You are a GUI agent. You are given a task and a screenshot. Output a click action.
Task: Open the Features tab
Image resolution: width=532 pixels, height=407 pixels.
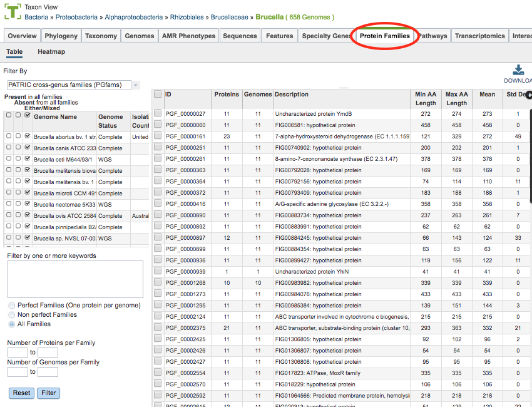click(x=279, y=36)
